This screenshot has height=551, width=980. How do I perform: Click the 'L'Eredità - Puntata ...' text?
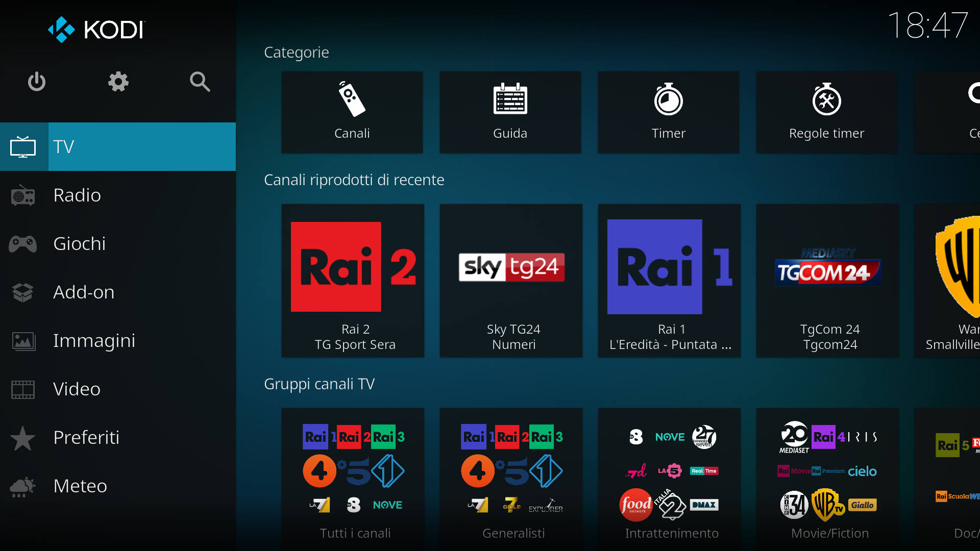[x=670, y=345]
